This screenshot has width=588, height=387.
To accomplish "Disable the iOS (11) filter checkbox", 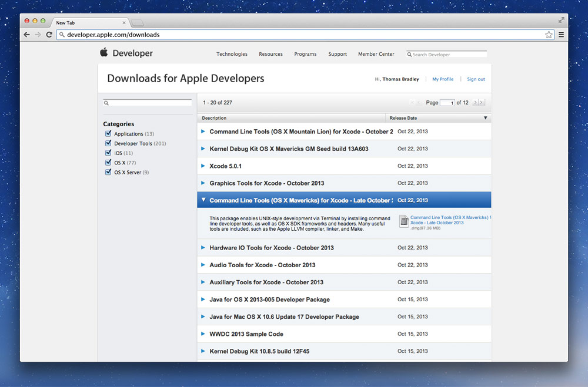I will pyautogui.click(x=108, y=153).
